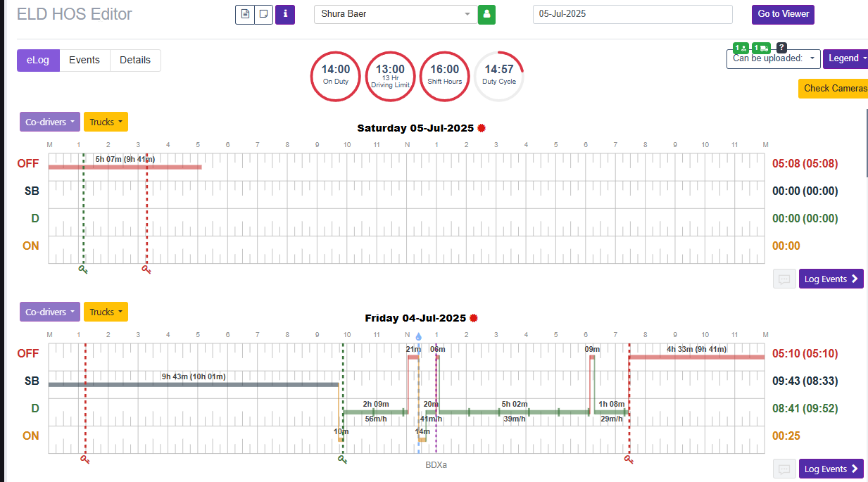Open Co-drivers dropdown for Friday

point(50,312)
